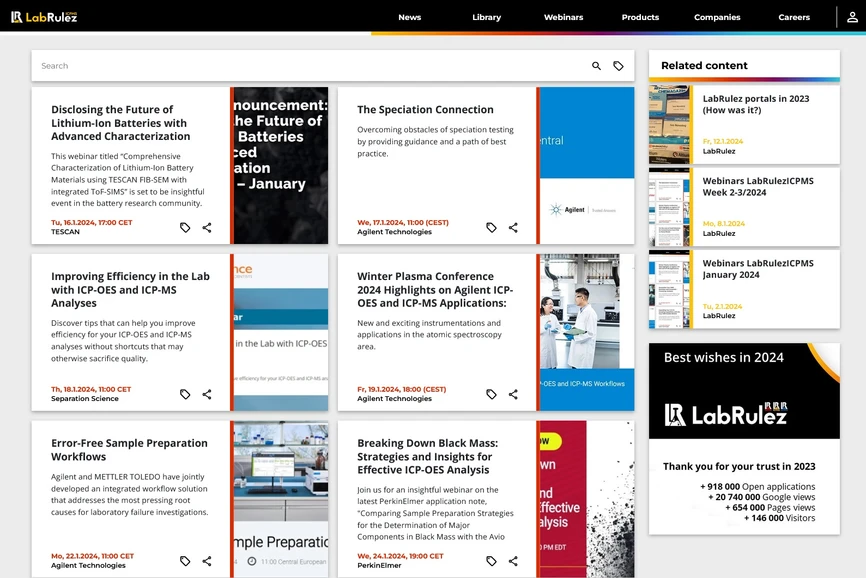866x578 pixels.
Task: Click thumbnail of LabRulez portals in 2023
Action: click(669, 124)
